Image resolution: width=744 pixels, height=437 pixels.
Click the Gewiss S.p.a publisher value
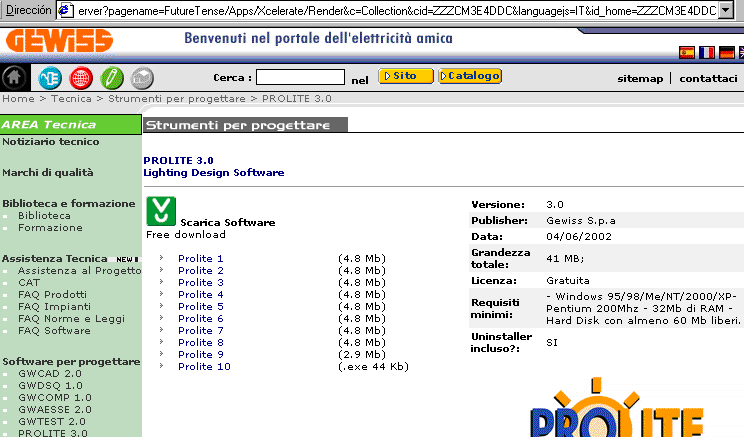tap(581, 221)
